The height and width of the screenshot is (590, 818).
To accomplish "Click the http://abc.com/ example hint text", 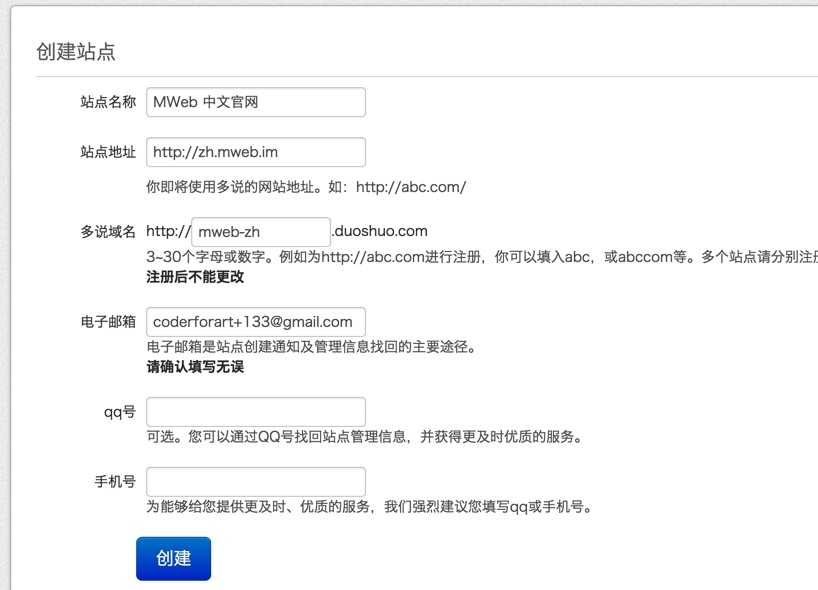I will coord(410,187).
